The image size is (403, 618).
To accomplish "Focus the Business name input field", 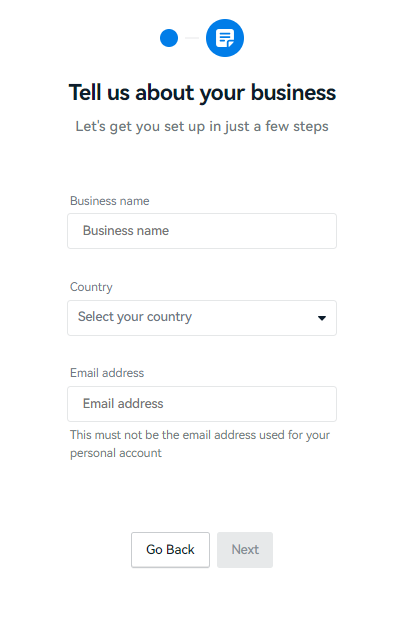I will coord(202,231).
